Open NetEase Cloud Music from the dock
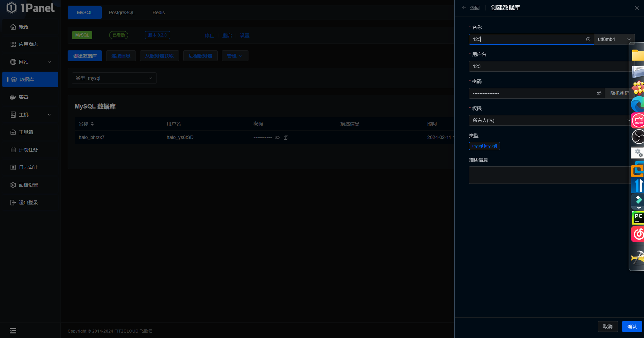The image size is (644, 338). [638, 234]
